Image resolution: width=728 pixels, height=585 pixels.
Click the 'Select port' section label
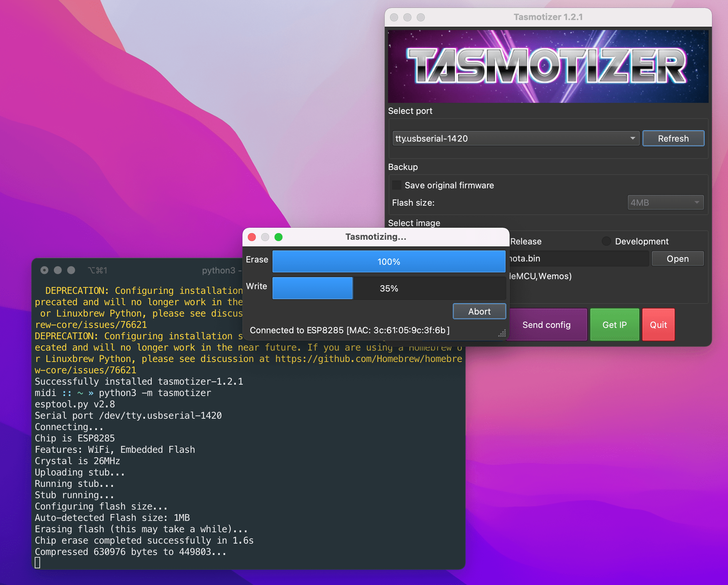(410, 111)
